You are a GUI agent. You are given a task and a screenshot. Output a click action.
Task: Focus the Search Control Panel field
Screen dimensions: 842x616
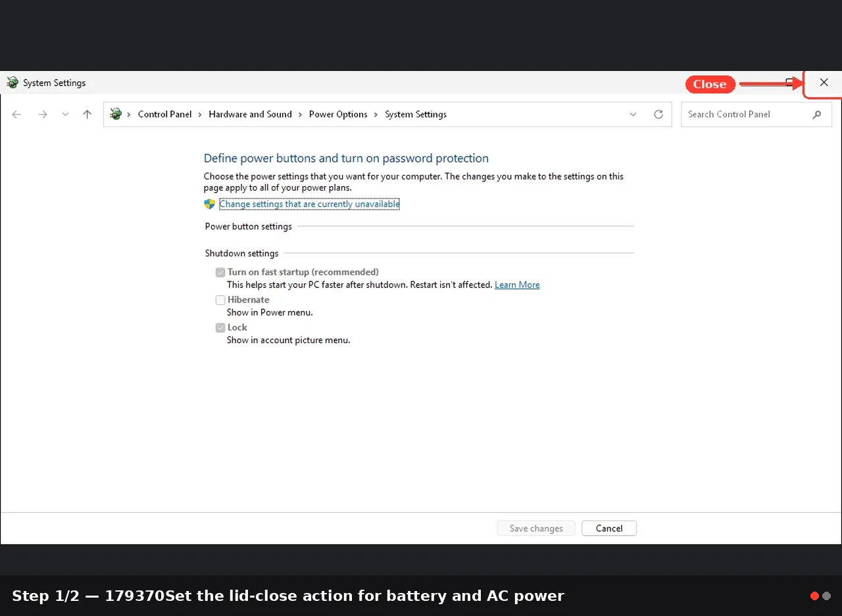coord(756,114)
